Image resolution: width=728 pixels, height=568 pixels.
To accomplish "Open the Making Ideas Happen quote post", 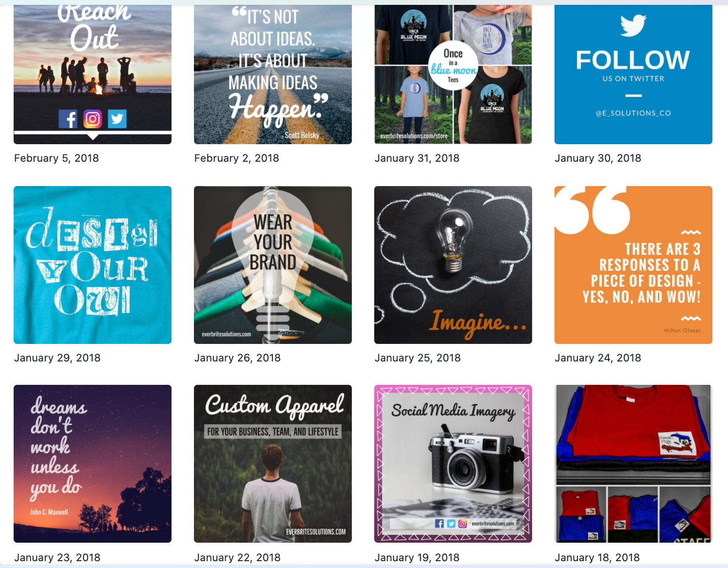I will pos(273,75).
